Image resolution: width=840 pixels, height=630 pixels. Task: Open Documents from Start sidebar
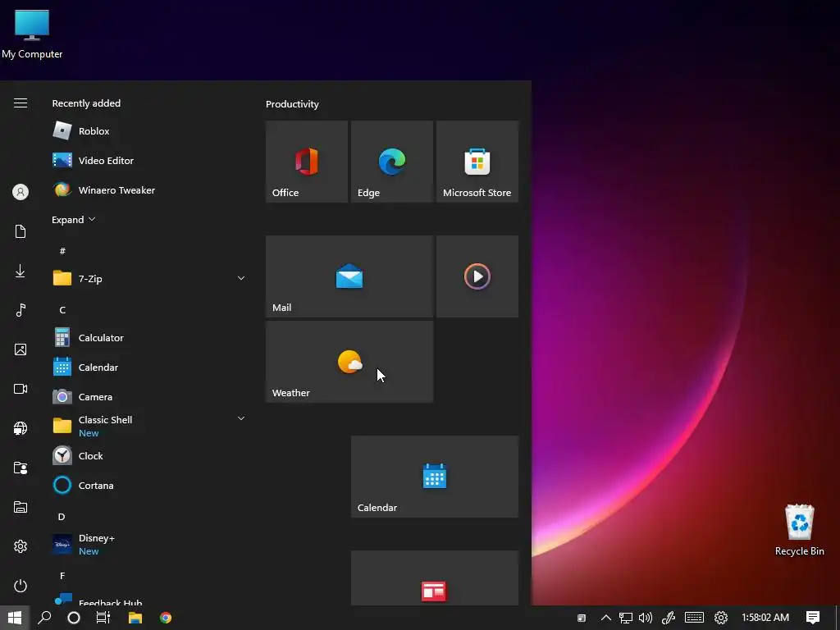(x=21, y=231)
